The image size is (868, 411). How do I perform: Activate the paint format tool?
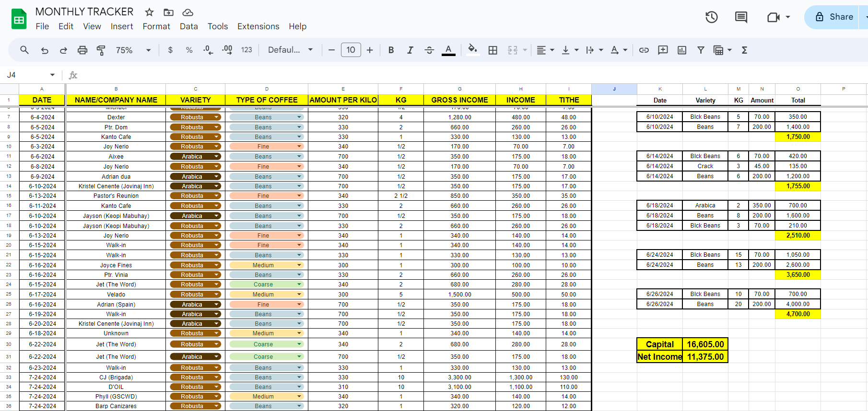(x=101, y=50)
